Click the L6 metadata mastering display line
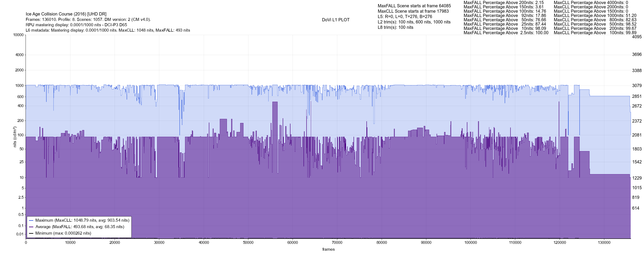Screen dimensions: 644x258 108,30
